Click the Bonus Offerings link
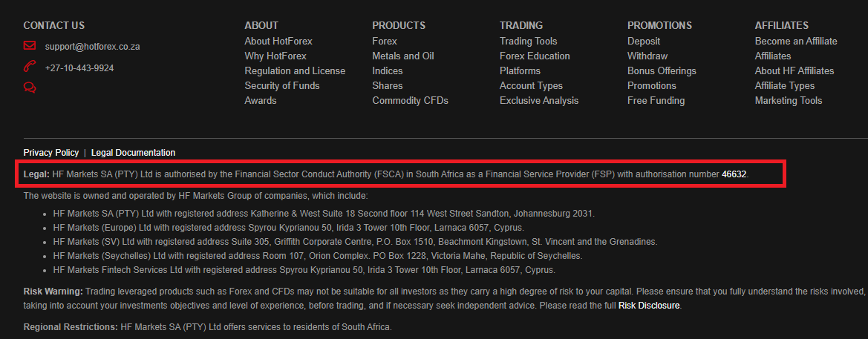The width and height of the screenshot is (868, 339). pos(662,70)
